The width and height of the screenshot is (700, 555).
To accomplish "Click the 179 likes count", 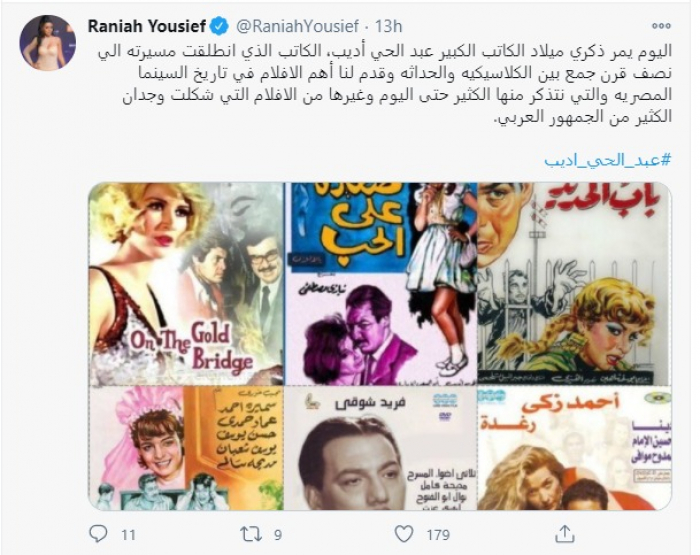I will [438, 534].
